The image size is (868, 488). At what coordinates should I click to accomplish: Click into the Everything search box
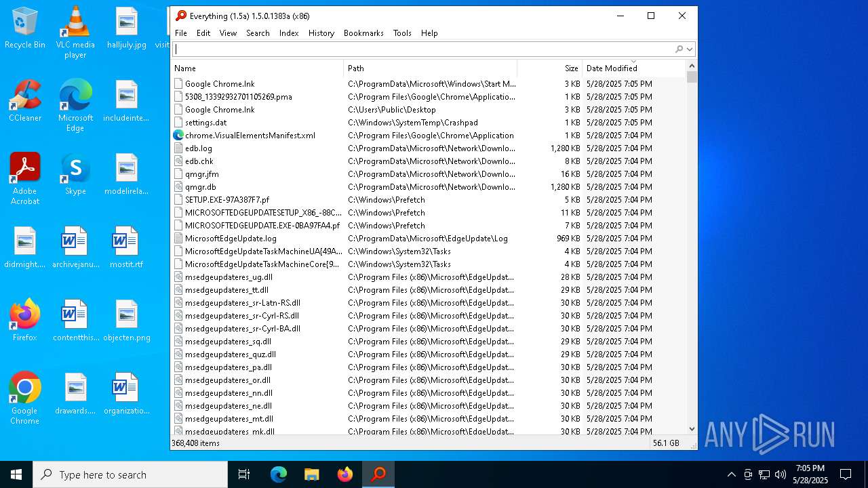point(423,49)
